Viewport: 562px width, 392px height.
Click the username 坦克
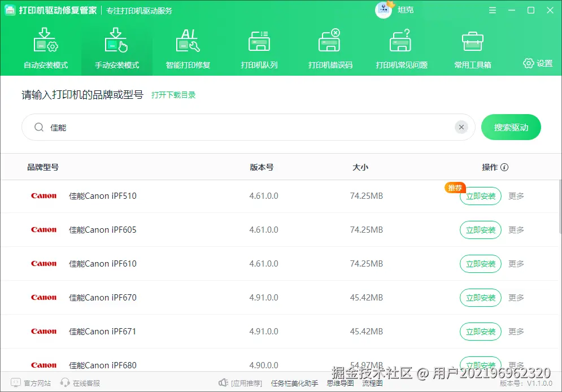click(406, 10)
